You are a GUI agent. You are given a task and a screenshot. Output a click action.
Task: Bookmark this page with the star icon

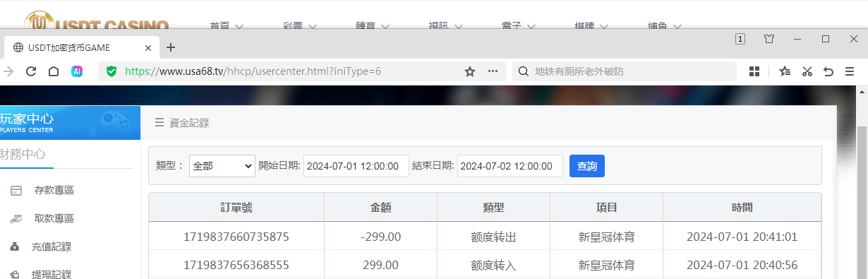point(470,71)
